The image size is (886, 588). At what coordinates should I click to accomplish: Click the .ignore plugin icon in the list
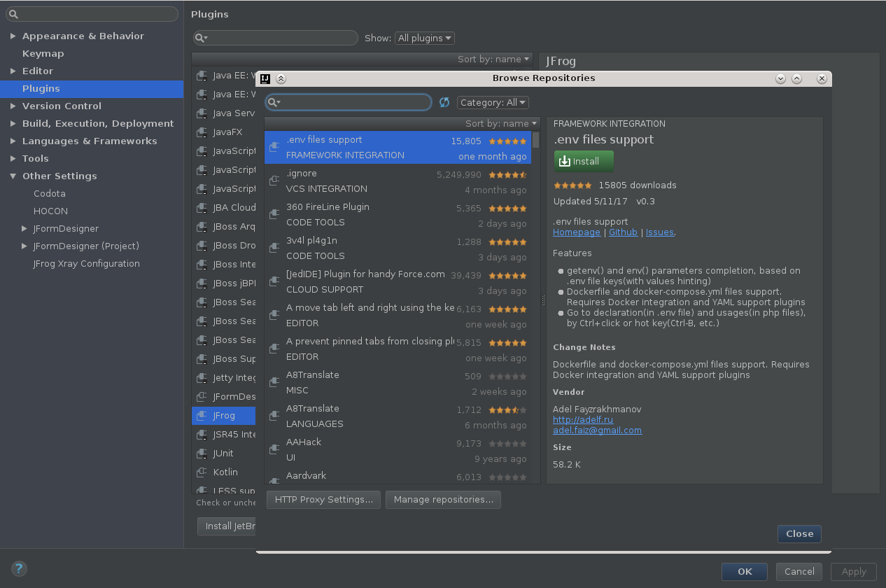point(274,180)
